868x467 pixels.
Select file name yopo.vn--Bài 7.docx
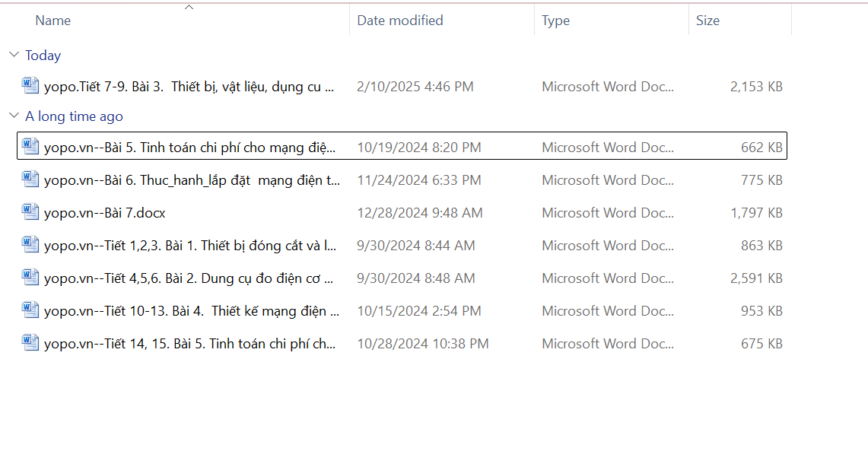pyautogui.click(x=104, y=213)
